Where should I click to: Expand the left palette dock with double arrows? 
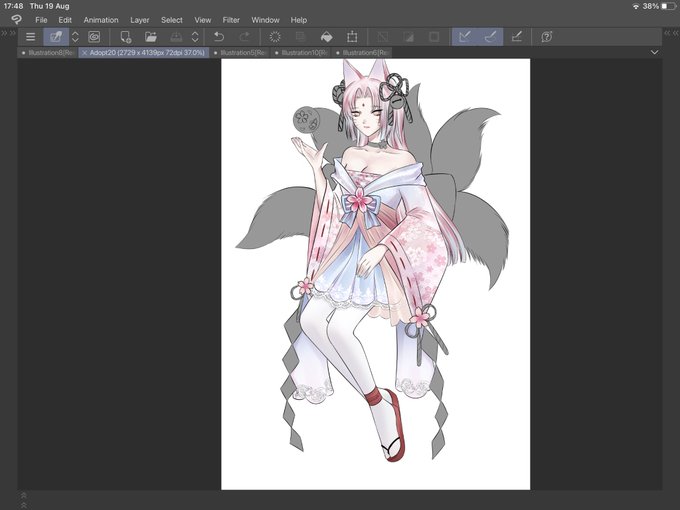coord(8,33)
